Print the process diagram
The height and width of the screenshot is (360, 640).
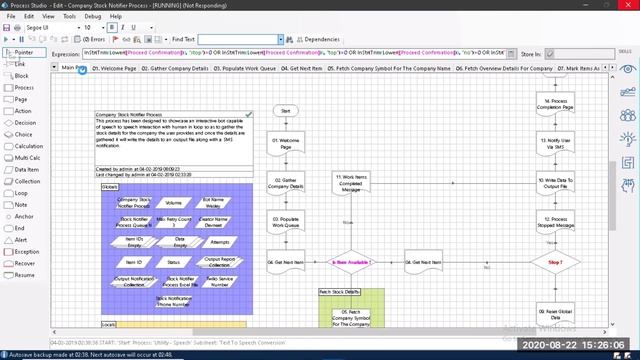[17, 28]
